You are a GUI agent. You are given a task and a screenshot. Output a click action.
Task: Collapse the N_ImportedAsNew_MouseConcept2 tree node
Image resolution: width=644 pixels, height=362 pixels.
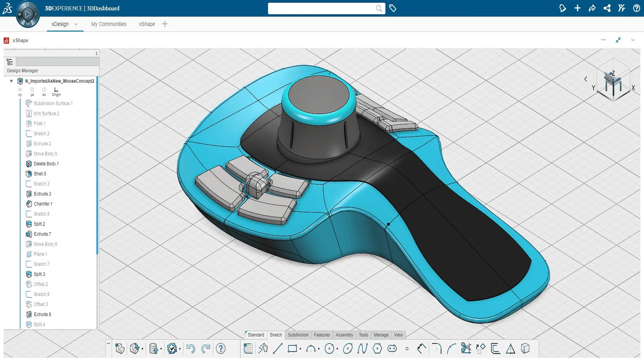pyautogui.click(x=11, y=81)
